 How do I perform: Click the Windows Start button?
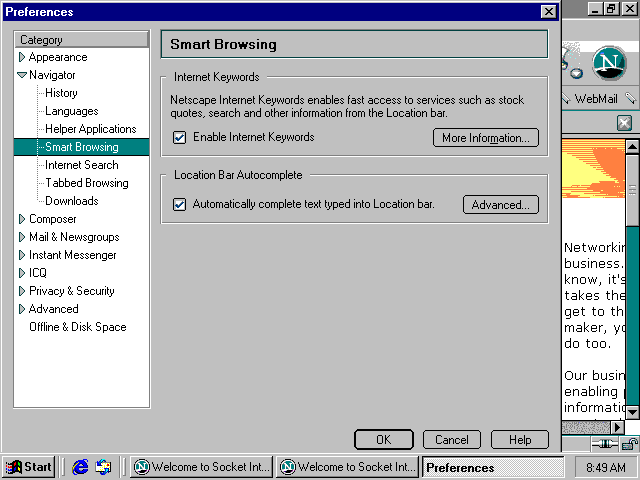28,467
